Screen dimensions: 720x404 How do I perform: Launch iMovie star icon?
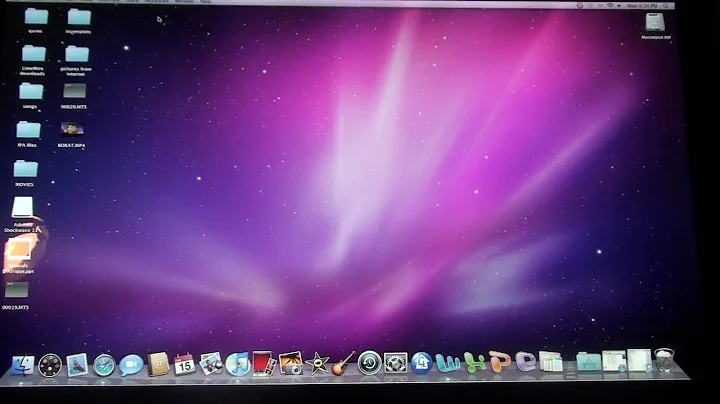(x=317, y=364)
